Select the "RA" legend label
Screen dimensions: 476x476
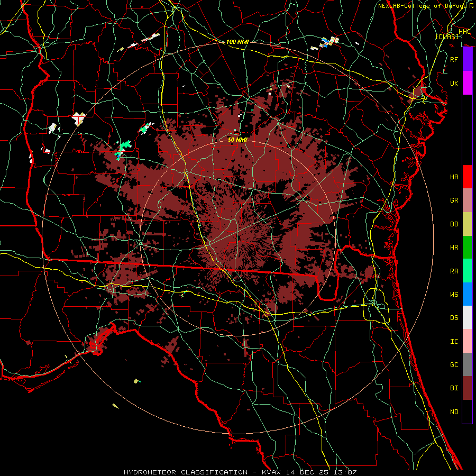pyautogui.click(x=454, y=271)
